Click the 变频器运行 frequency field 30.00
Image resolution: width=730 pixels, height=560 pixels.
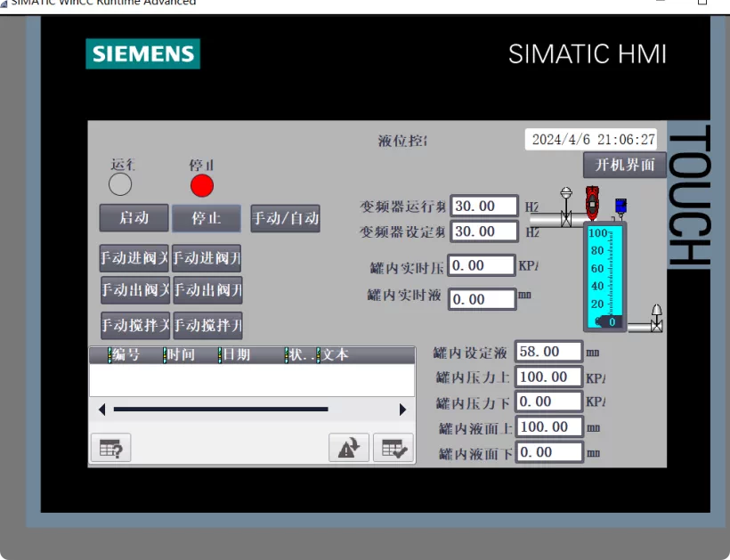pyautogui.click(x=484, y=207)
